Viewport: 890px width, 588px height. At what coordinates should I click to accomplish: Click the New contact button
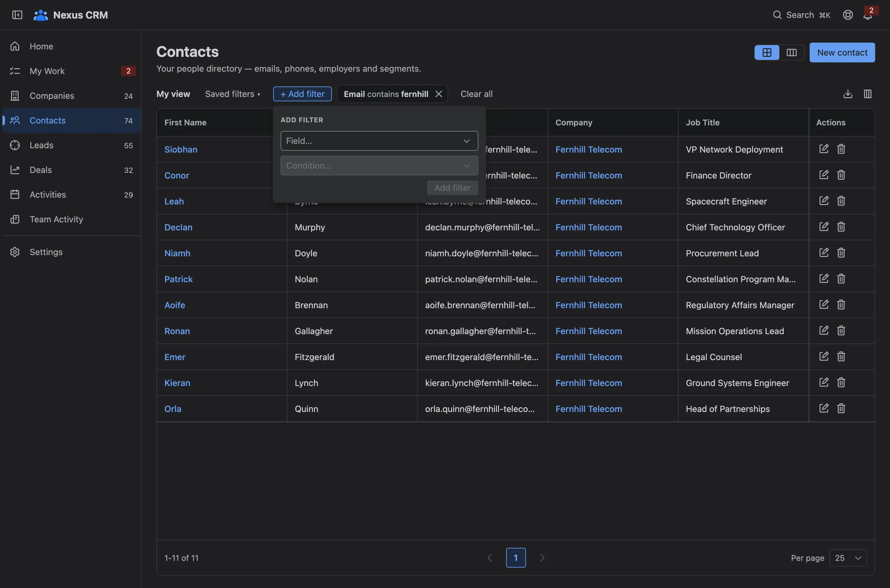pyautogui.click(x=842, y=52)
